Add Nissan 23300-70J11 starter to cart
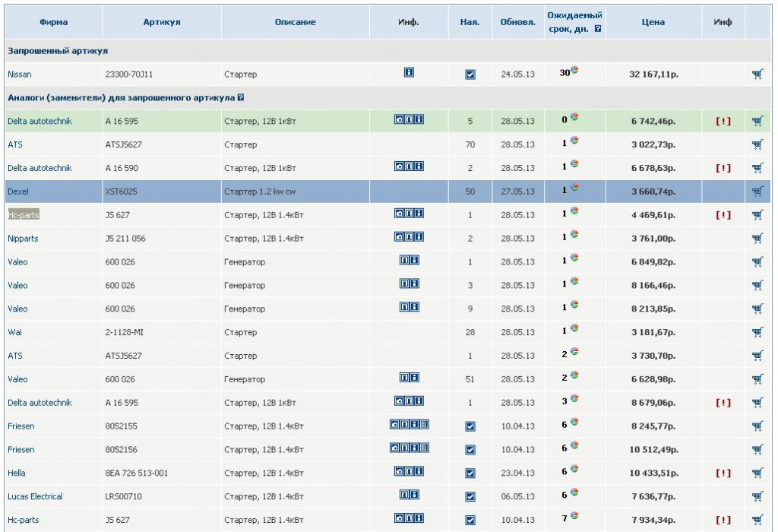 tap(757, 74)
